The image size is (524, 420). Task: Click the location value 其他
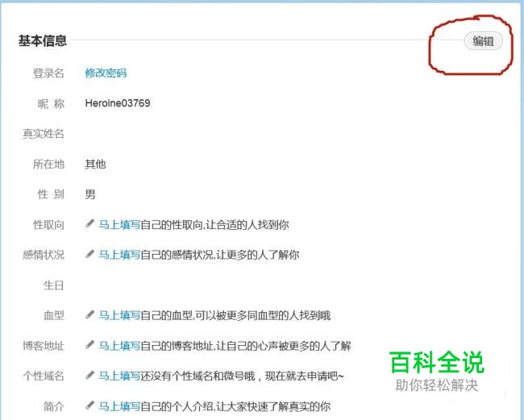pos(95,164)
